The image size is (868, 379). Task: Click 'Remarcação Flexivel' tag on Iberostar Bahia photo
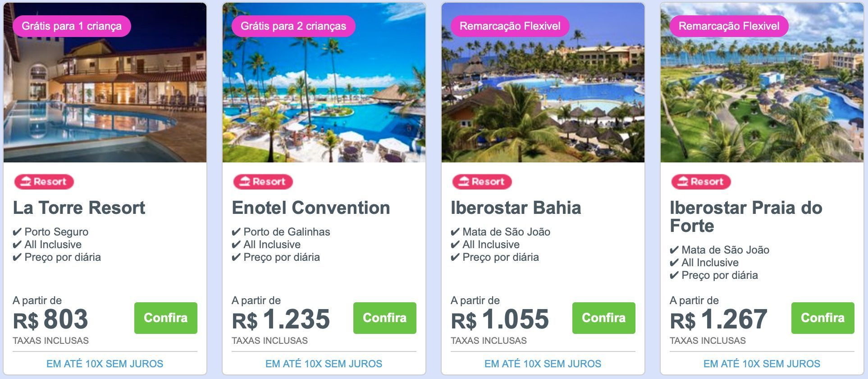pos(510,26)
